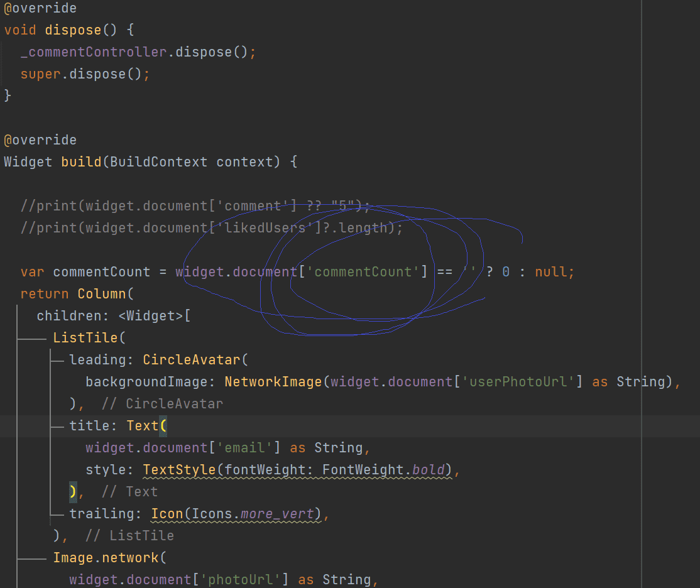Click 'FontWeight.bold' value

(x=383, y=470)
